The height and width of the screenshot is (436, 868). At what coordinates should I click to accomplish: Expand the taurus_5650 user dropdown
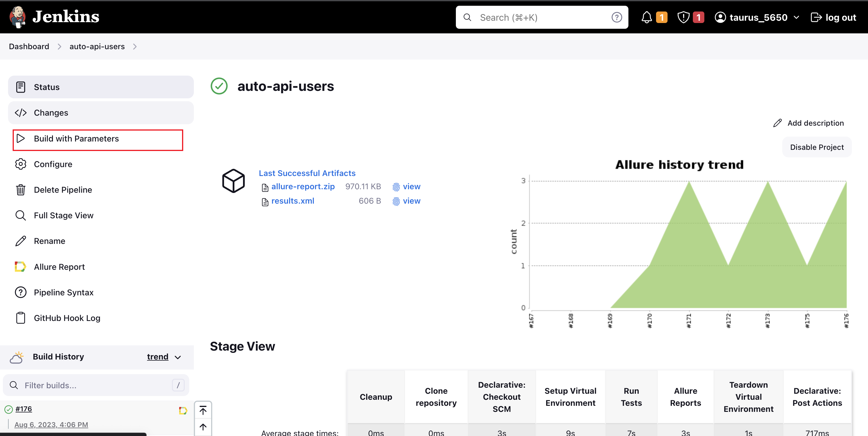tap(796, 17)
